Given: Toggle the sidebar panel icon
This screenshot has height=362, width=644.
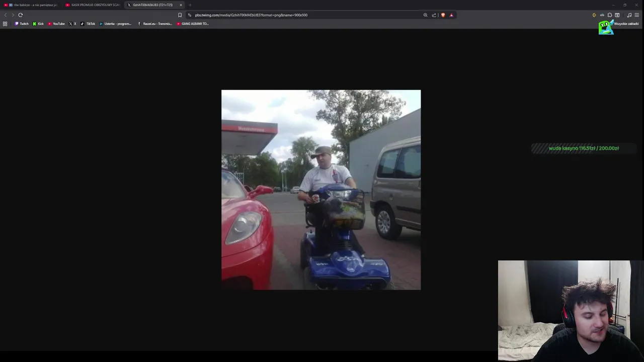Looking at the screenshot, I should pyautogui.click(x=617, y=15).
